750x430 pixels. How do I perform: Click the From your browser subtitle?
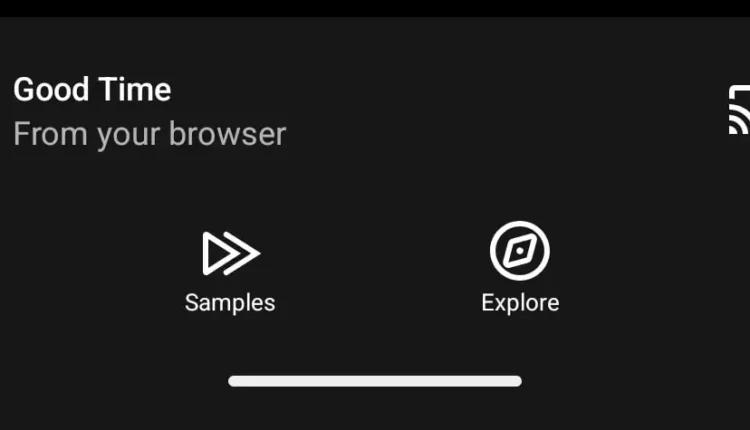coord(150,134)
